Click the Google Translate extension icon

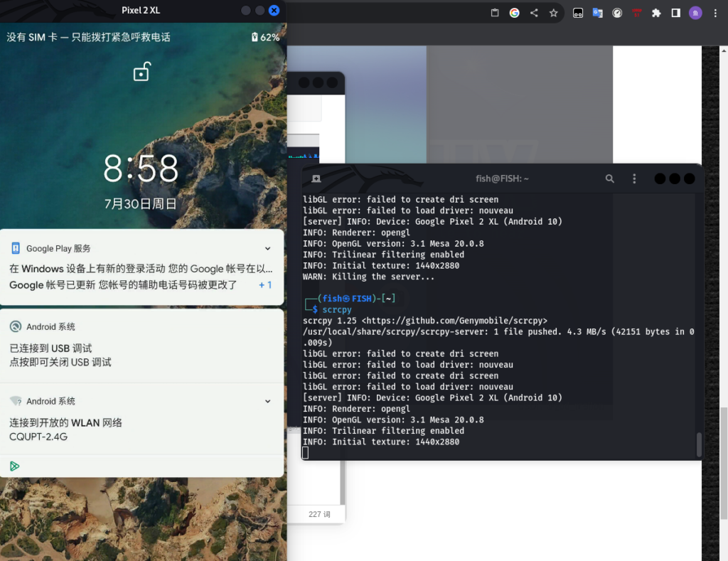pos(597,13)
